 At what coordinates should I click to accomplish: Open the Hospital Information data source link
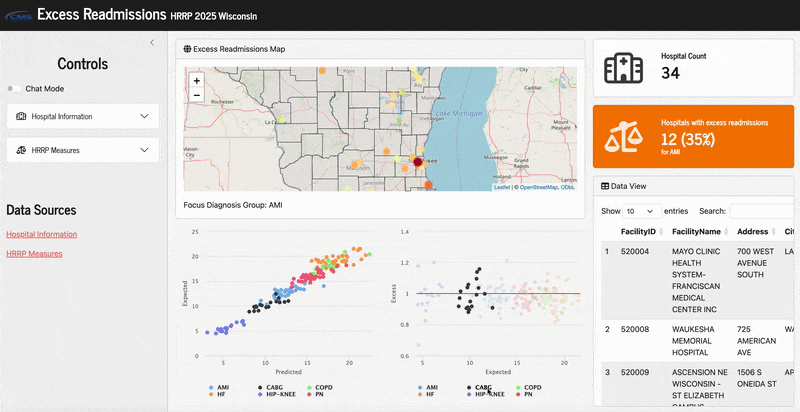click(x=41, y=234)
